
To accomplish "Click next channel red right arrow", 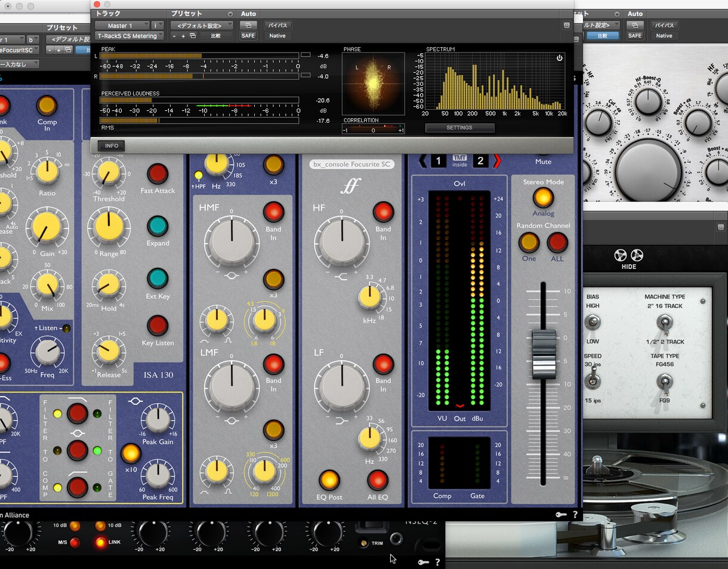I will click(496, 160).
